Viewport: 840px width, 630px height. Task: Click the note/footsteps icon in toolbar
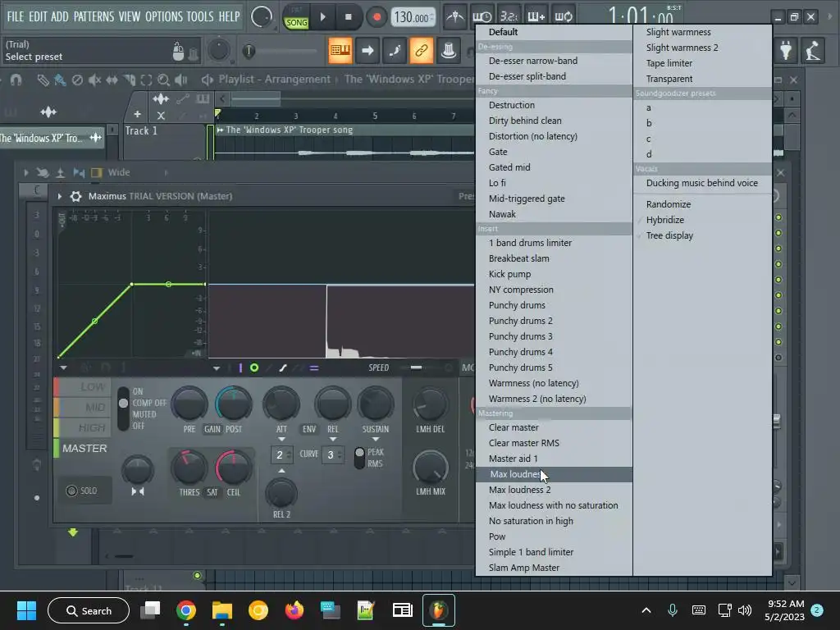click(395, 50)
